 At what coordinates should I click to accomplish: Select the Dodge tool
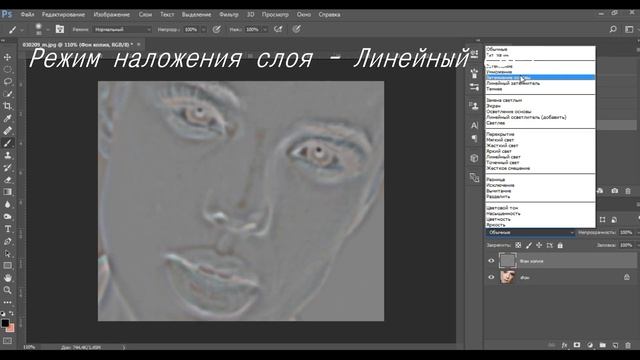[7, 216]
